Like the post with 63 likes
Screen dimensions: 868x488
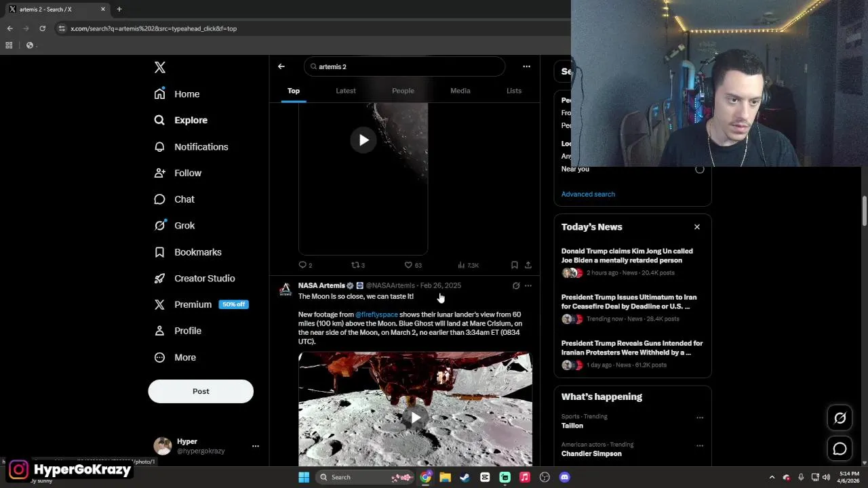413,265
